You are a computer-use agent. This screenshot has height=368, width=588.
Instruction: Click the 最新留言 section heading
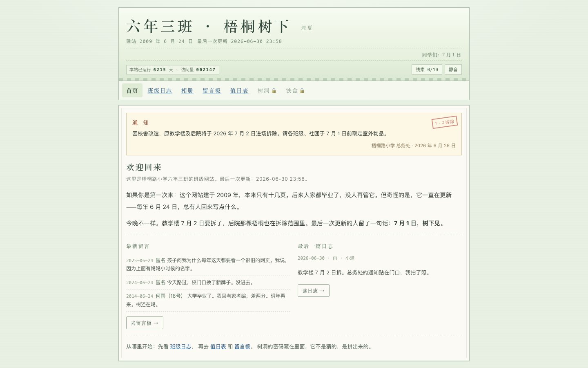click(138, 246)
